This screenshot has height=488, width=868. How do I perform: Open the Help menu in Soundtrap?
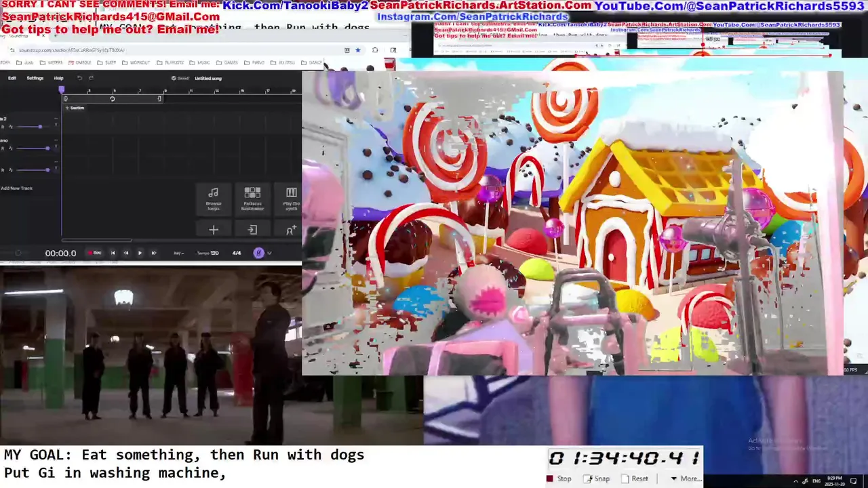click(59, 78)
